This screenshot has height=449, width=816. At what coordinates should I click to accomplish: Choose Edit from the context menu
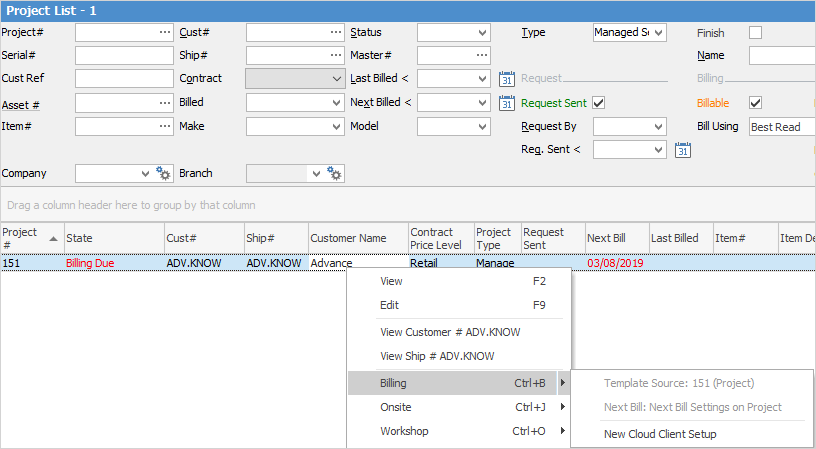tap(390, 306)
